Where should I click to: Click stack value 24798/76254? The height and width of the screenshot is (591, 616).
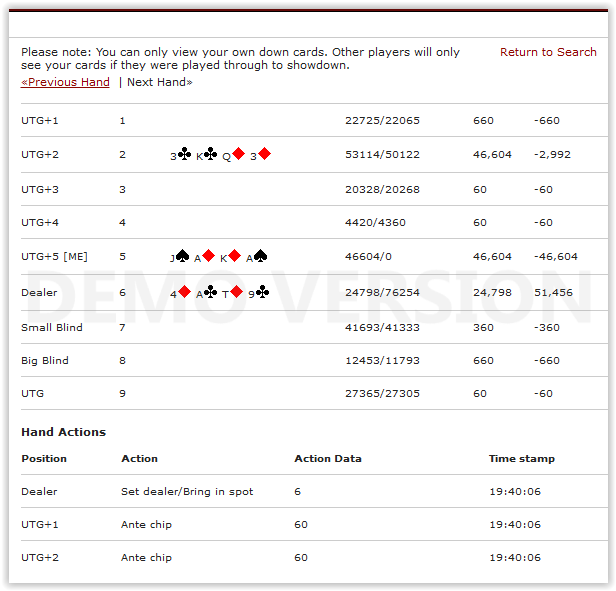pos(382,293)
